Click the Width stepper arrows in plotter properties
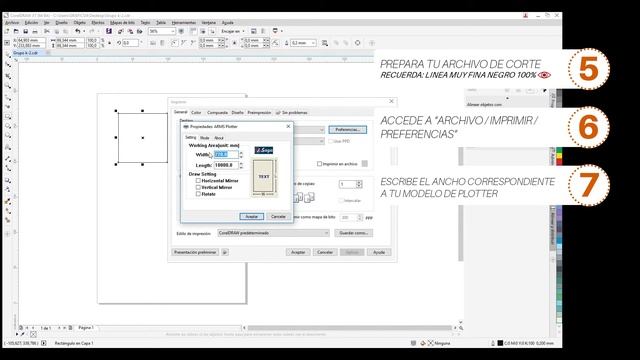 click(241, 155)
